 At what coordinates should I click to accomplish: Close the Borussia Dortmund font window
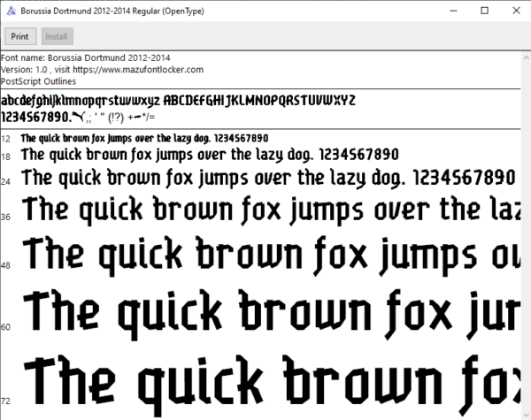tap(516, 11)
